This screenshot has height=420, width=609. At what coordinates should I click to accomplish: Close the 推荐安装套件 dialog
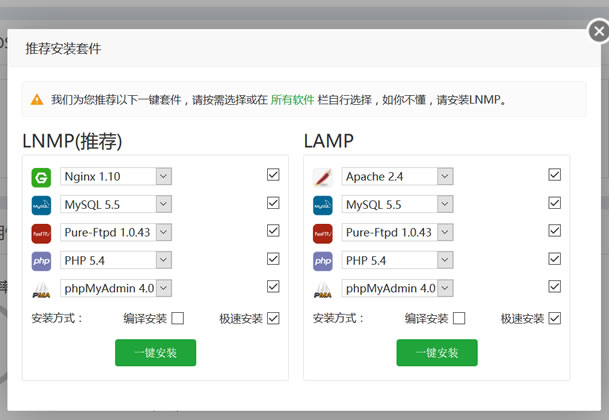point(596,31)
